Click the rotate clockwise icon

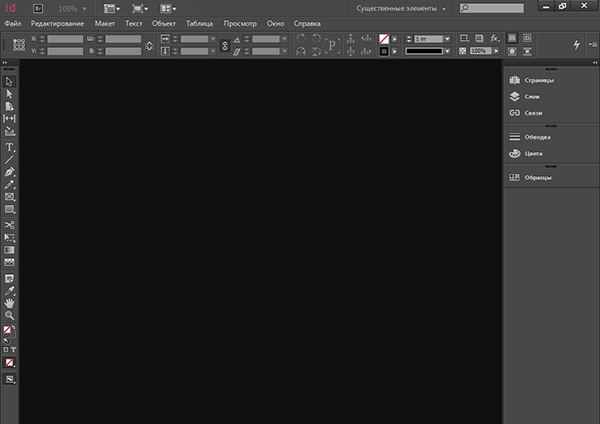click(x=301, y=38)
